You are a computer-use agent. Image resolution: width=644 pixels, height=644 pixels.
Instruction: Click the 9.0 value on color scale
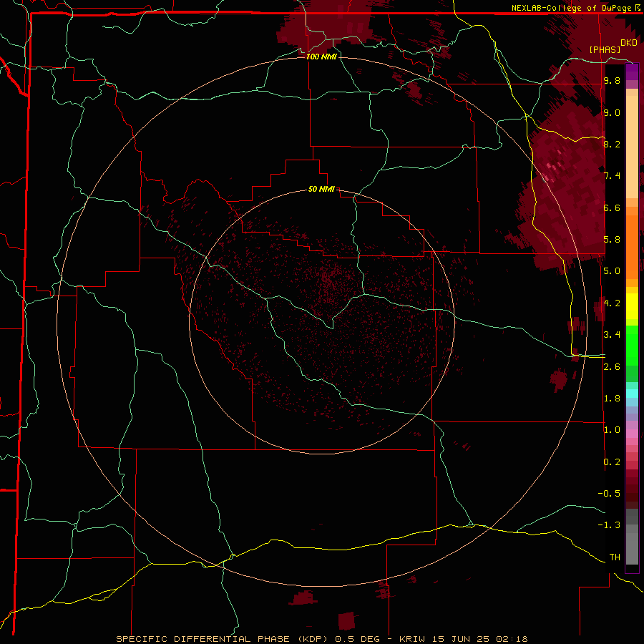click(x=612, y=113)
